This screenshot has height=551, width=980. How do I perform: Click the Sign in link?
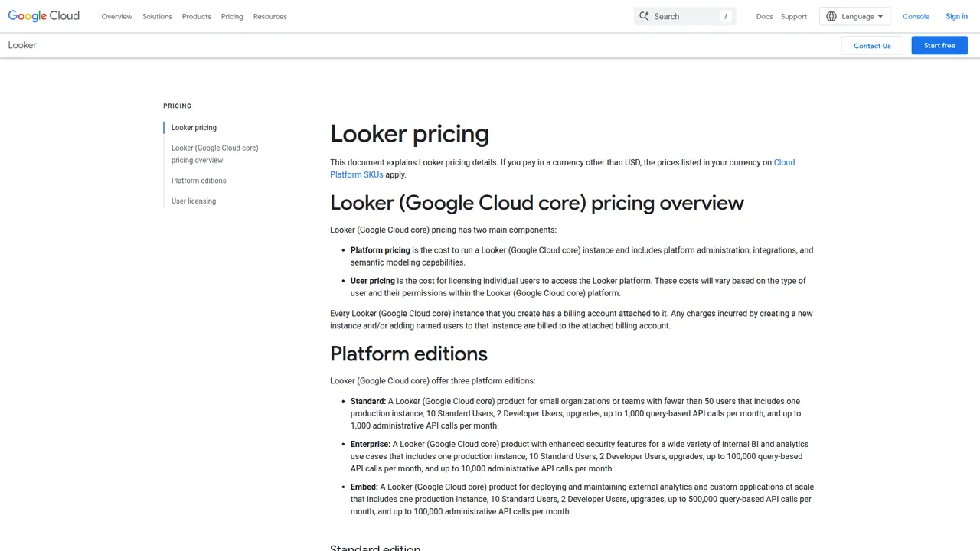tap(956, 16)
